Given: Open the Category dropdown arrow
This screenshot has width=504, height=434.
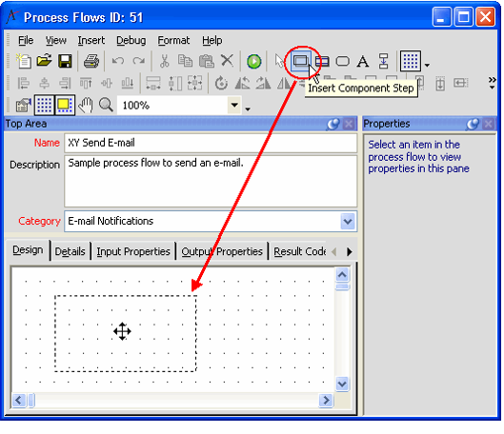Looking at the screenshot, I should [348, 221].
